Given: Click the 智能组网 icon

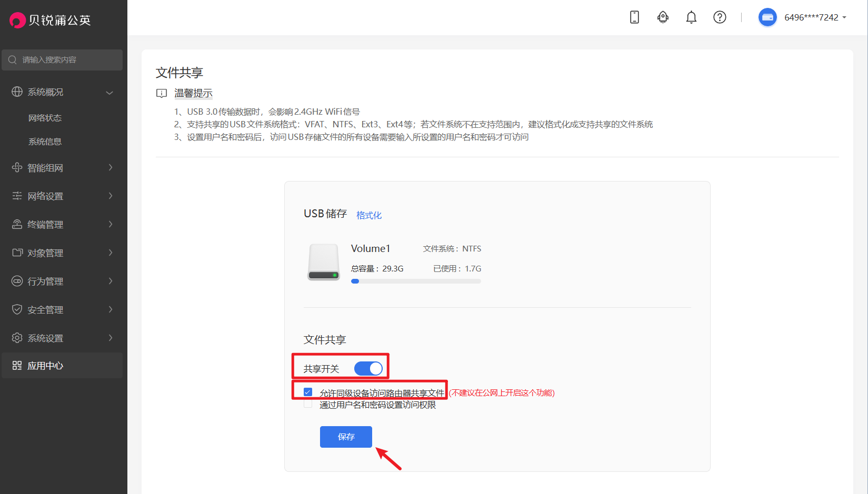Looking at the screenshot, I should point(17,167).
